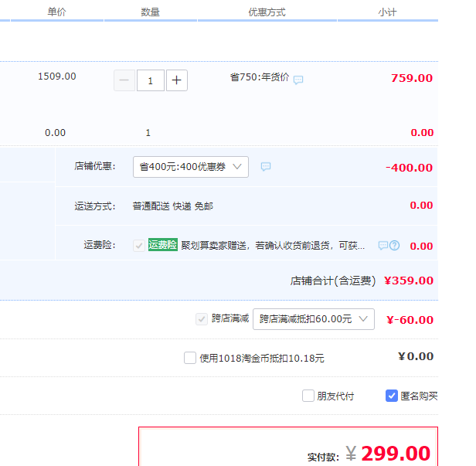The width and height of the screenshot is (476, 466).
Task: Click the 优惠方式 column header
Action: tap(267, 12)
